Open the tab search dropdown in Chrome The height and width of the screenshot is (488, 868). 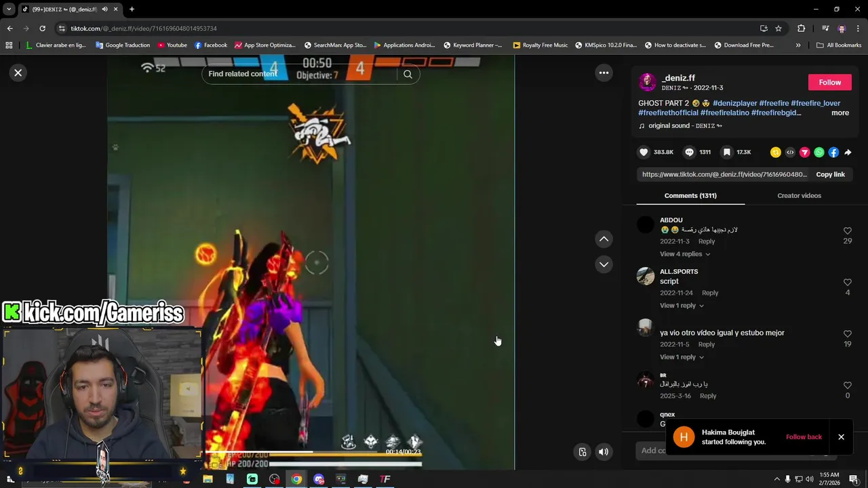click(x=9, y=9)
